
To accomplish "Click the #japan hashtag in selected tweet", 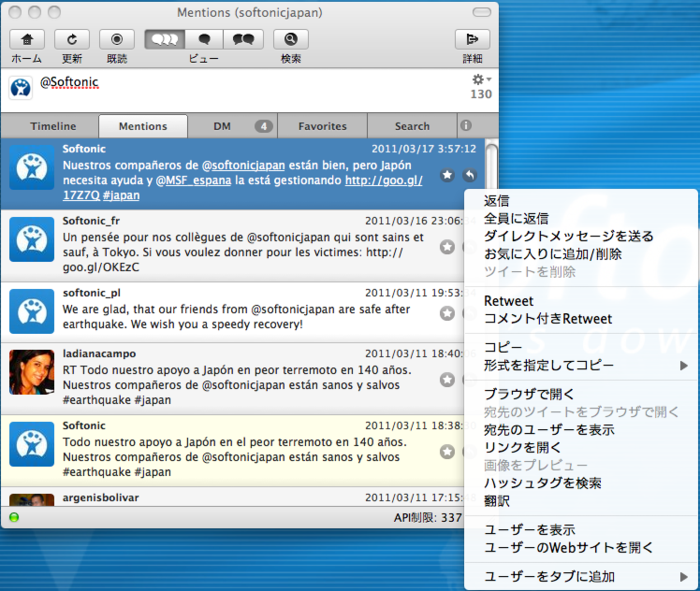I will [121, 196].
